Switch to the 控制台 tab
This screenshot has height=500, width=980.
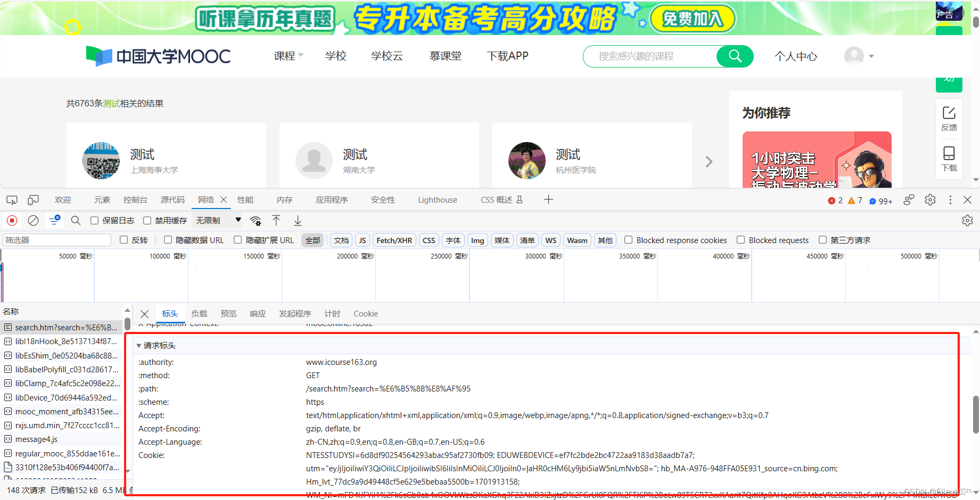pyautogui.click(x=135, y=200)
